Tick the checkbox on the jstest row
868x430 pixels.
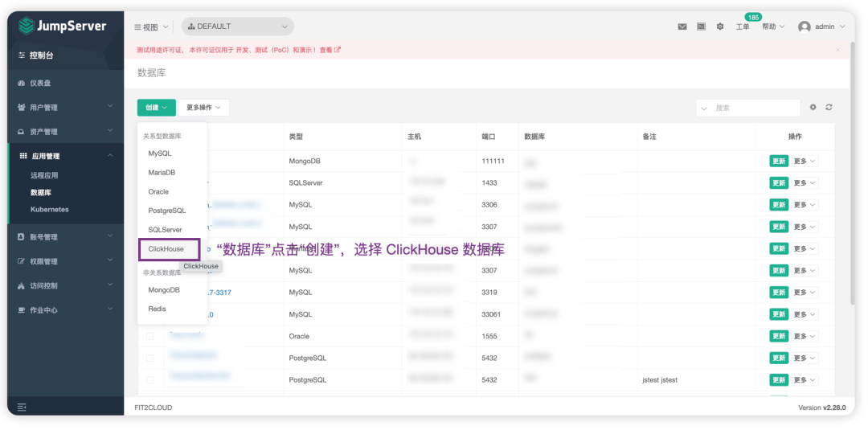pos(149,380)
